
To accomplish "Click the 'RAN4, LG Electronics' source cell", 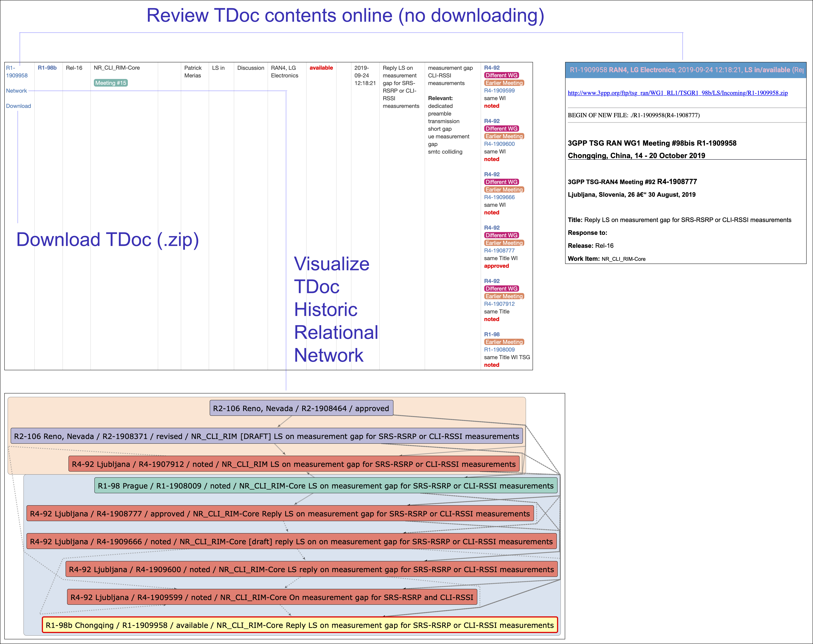I will click(285, 72).
